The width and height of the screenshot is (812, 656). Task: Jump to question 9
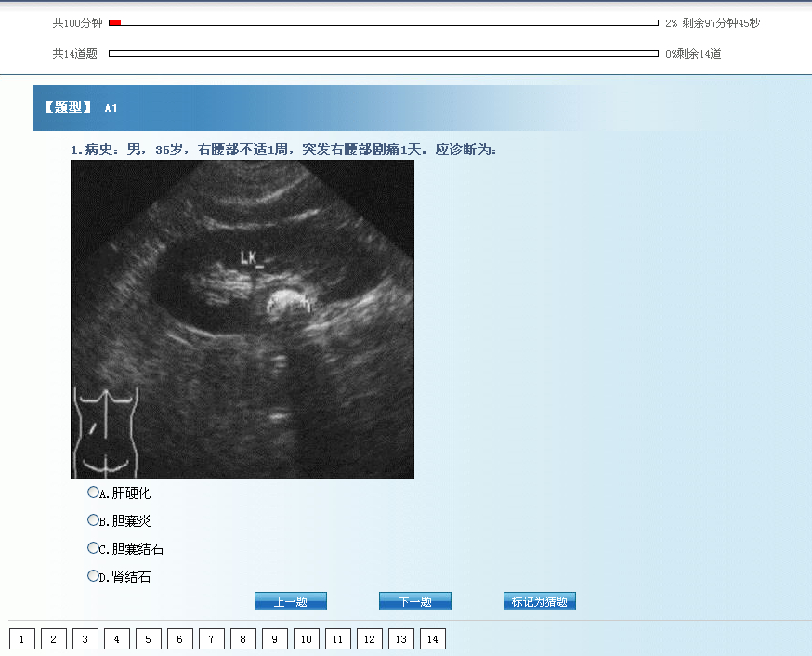(x=274, y=639)
